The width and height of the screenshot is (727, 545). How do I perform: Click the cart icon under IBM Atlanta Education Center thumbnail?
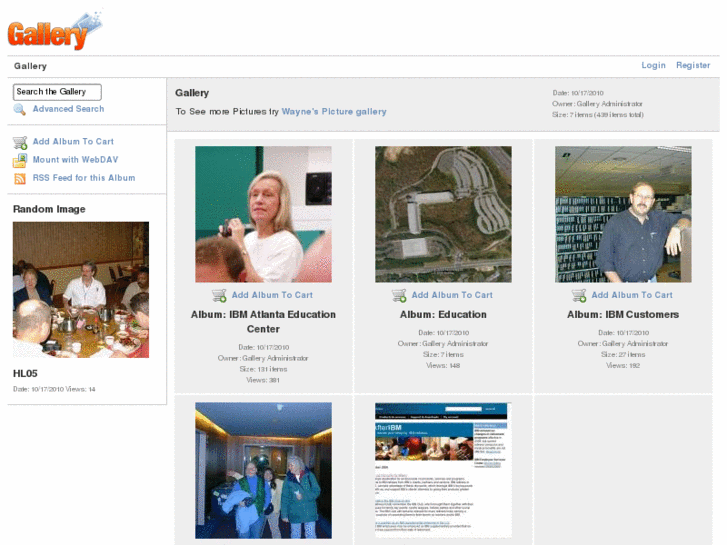pos(219,295)
